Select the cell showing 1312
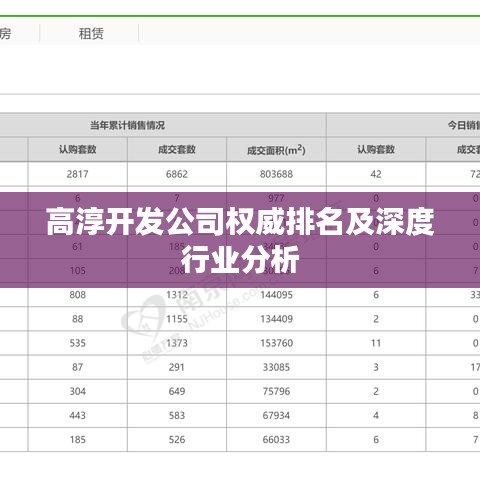The image size is (480, 480). coord(177,295)
